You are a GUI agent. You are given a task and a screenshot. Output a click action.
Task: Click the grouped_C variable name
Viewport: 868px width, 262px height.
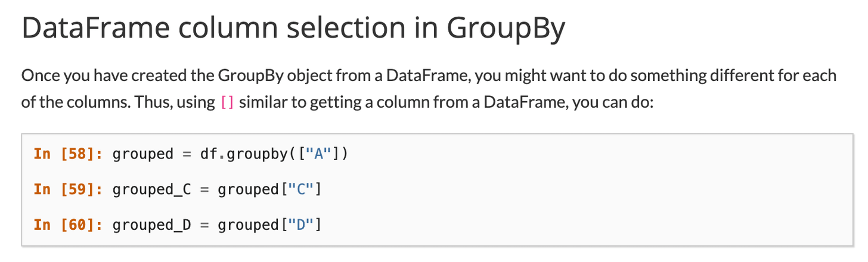[151, 190]
